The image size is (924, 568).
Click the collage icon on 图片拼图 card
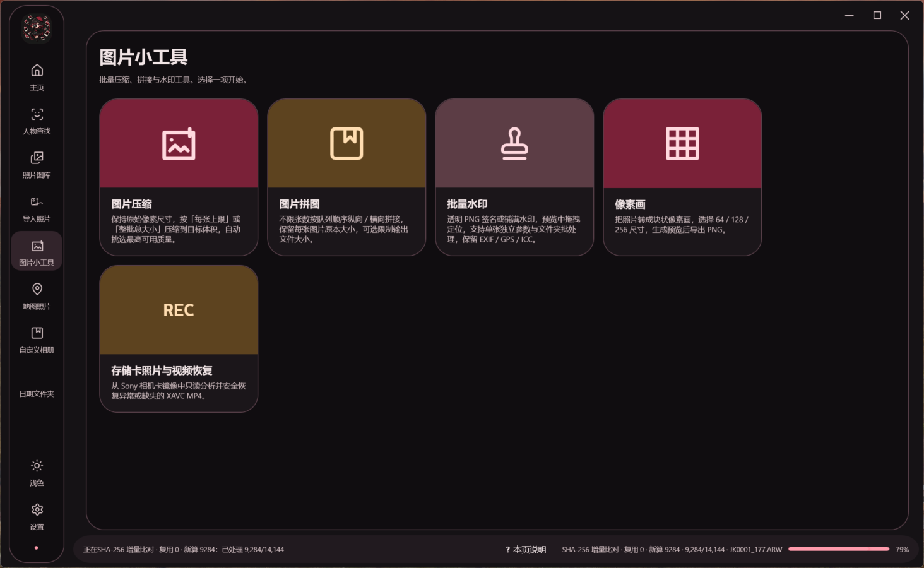(346, 143)
